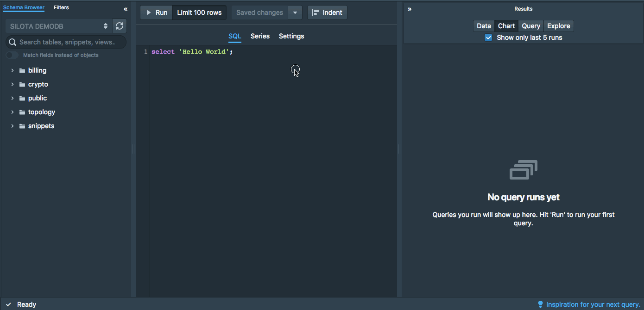Click into the SQL editor on line 1
This screenshot has height=310, width=644.
tap(273, 52)
